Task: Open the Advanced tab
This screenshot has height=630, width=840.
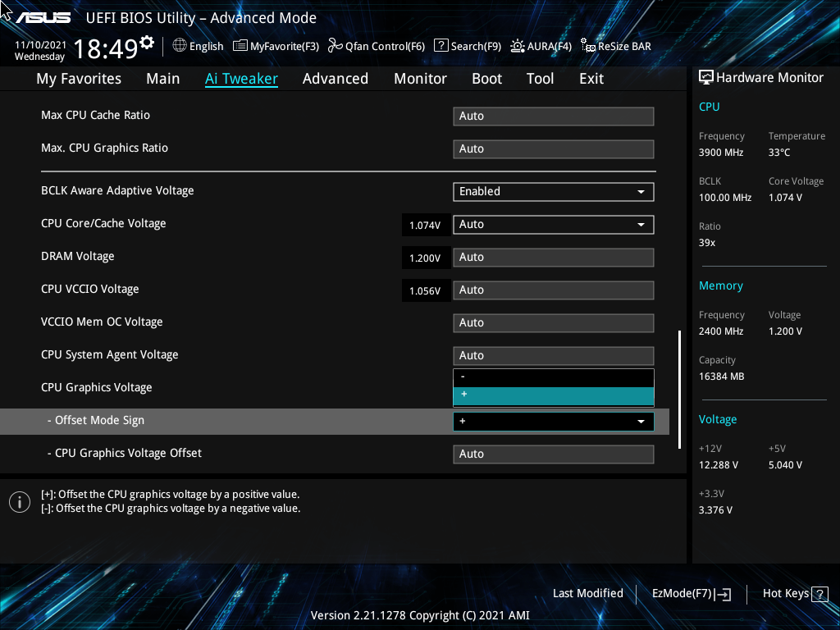Action: pyautogui.click(x=336, y=79)
